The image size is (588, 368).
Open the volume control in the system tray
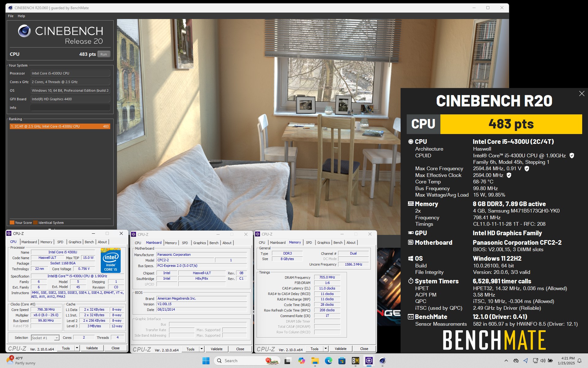coord(543,361)
